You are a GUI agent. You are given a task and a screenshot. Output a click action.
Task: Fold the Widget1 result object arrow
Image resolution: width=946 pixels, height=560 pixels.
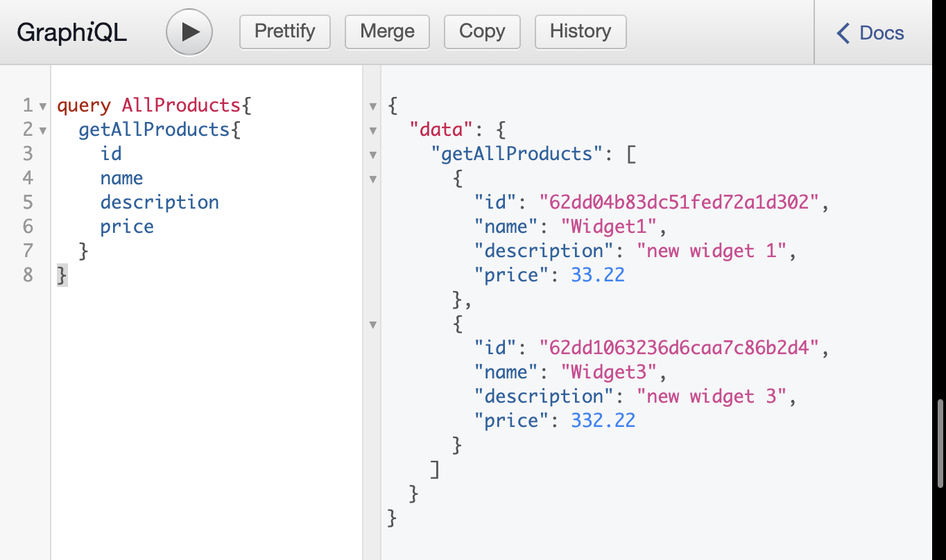click(x=373, y=180)
